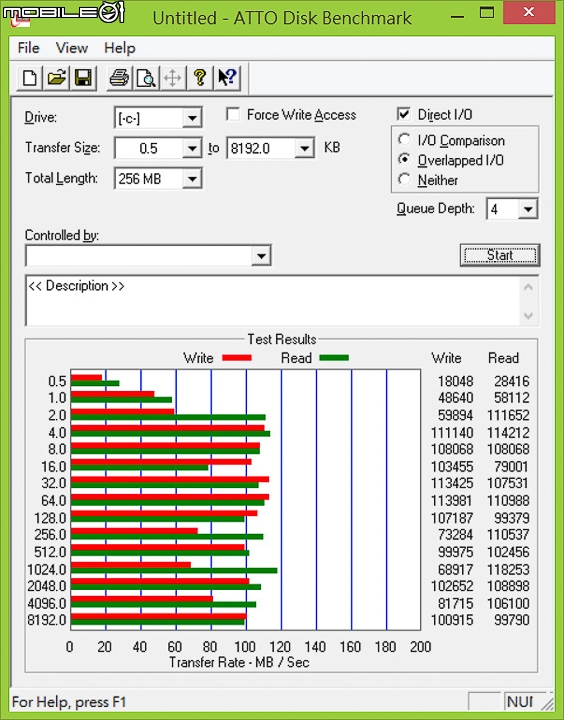The width and height of the screenshot is (564, 720).
Task: Open the Controlled by dropdown
Action: [261, 256]
